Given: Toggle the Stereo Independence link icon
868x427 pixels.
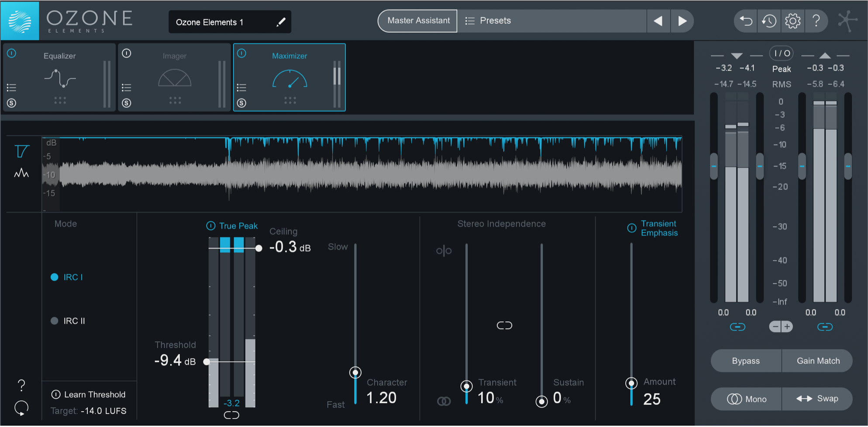Looking at the screenshot, I should [504, 325].
